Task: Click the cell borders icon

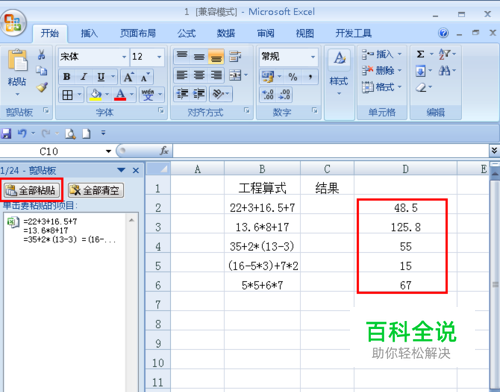Action: coord(67,95)
